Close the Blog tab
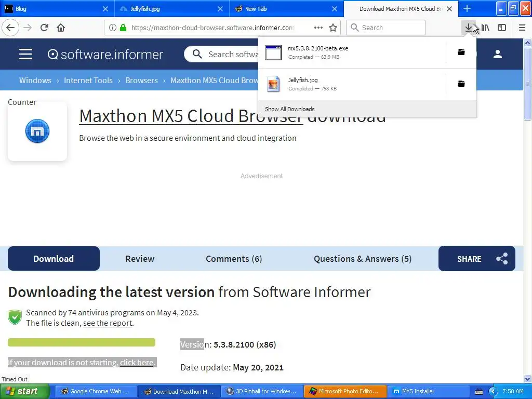This screenshot has width=532, height=399. (105, 9)
